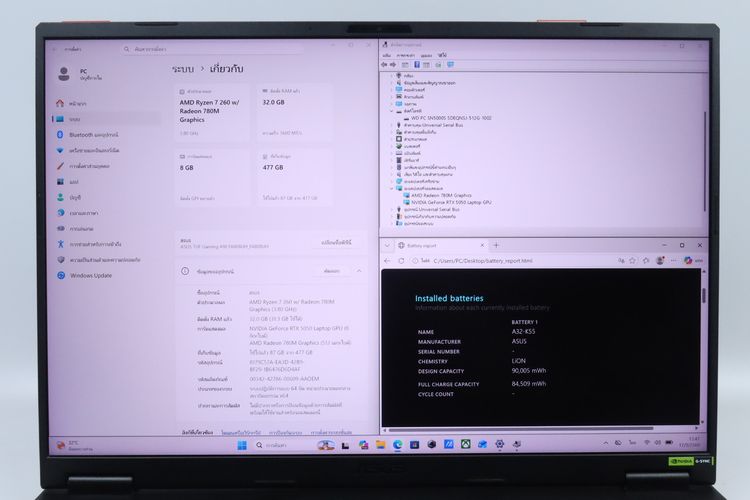Click scan for hardware changes monitor icon
This screenshot has width=750, height=500.
(451, 65)
